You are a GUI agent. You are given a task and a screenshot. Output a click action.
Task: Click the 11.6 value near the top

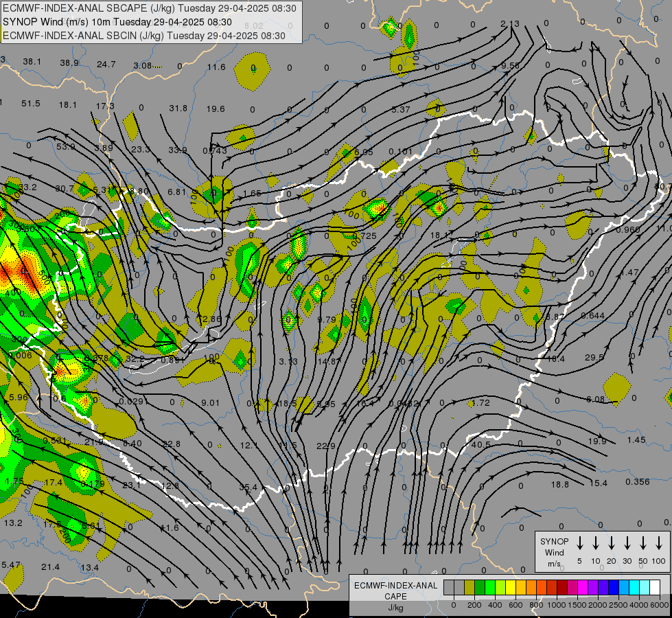pyautogui.click(x=216, y=67)
